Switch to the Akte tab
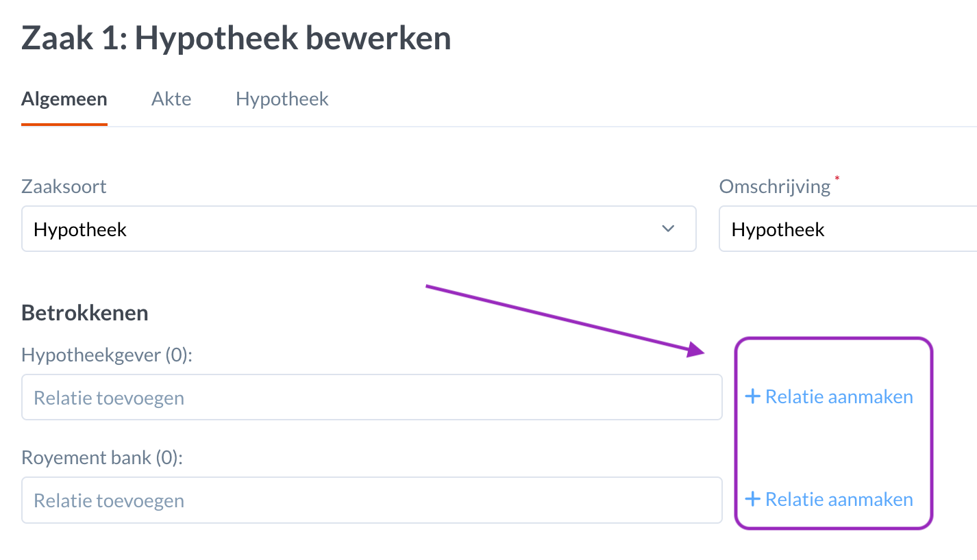This screenshot has height=560, width=977. (x=171, y=99)
